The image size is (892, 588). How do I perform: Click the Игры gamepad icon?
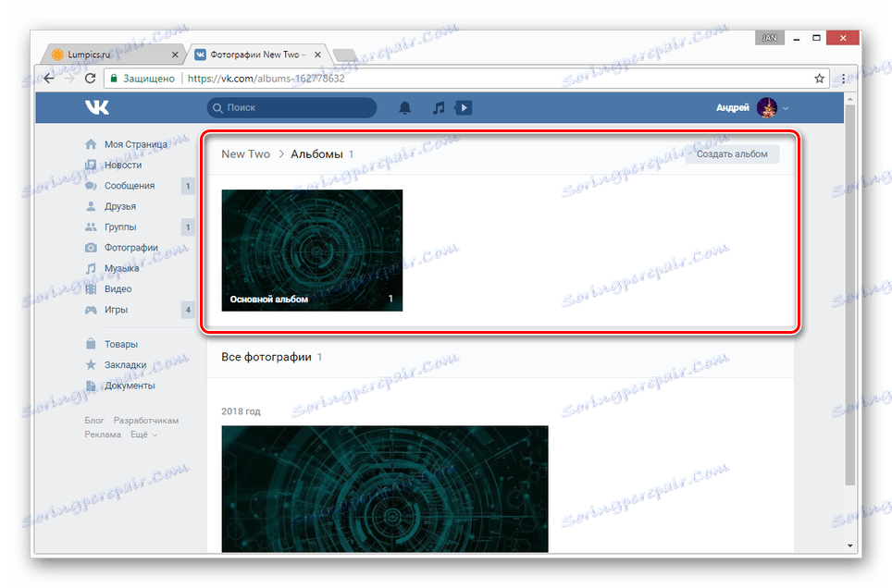coord(91,310)
